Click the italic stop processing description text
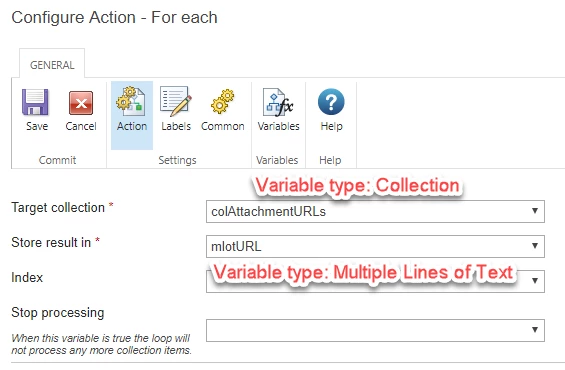This screenshot has width=565, height=370. tap(101, 344)
